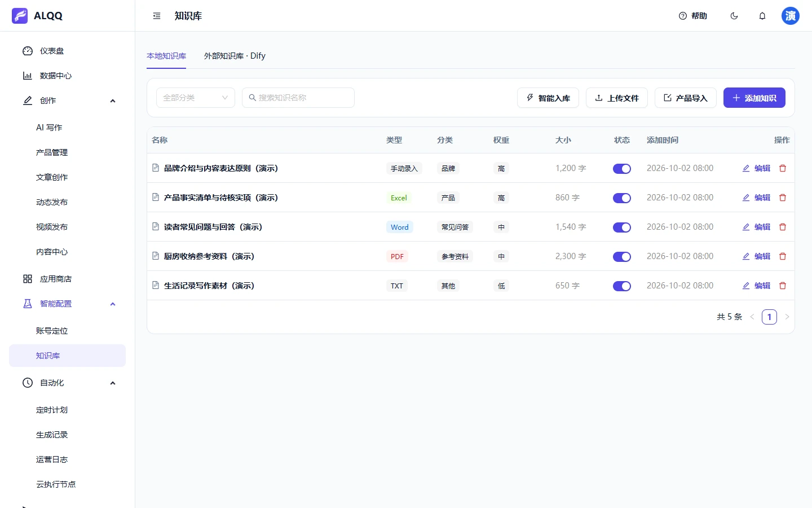Edit the 读者常见问题与回答 entry
This screenshot has height=508, width=812.
pos(756,227)
